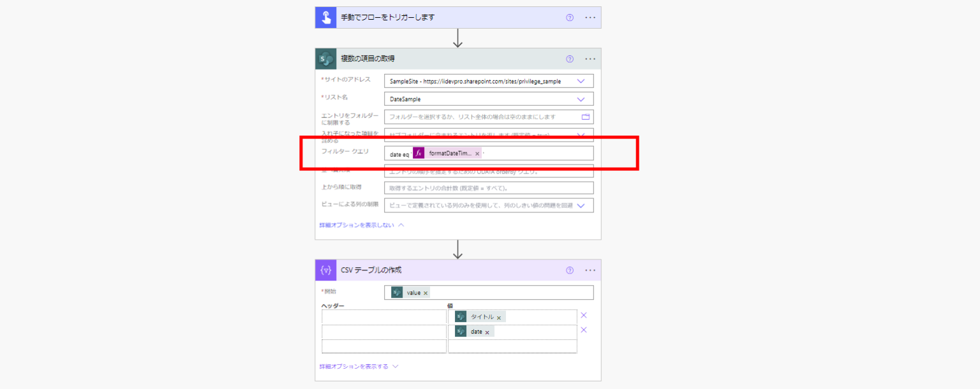Open help for CSV テーブルの作成 action
The image size is (980, 389).
[x=568, y=270]
